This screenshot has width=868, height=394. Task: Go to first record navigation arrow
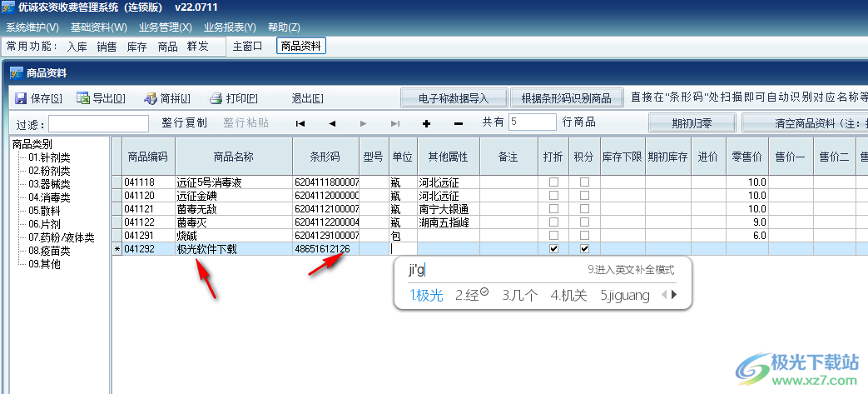[300, 123]
